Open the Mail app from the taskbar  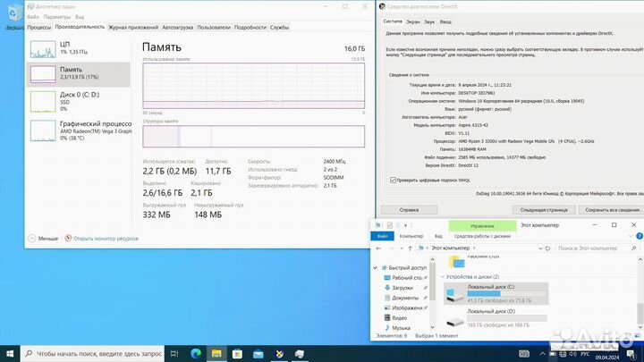tap(258, 353)
